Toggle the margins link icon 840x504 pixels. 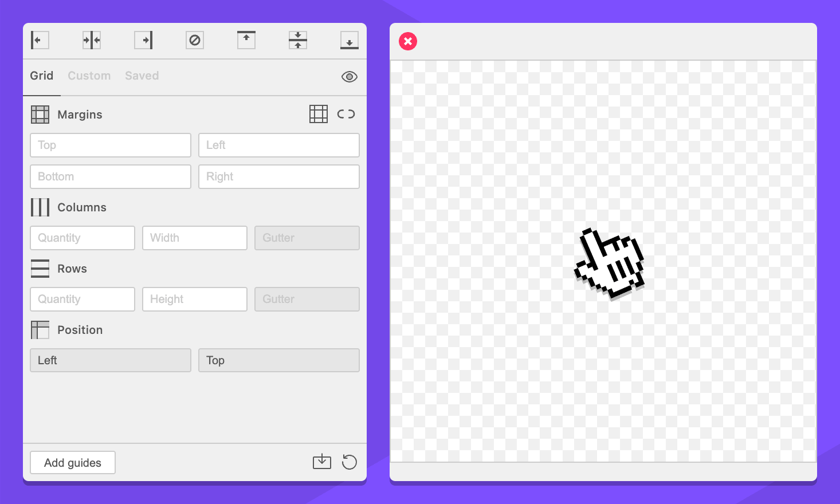pos(346,114)
